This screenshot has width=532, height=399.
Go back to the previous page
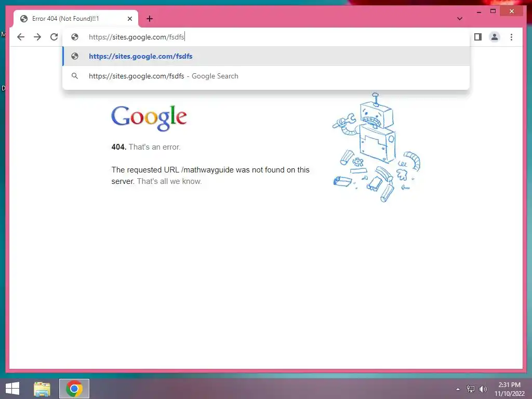[21, 37]
